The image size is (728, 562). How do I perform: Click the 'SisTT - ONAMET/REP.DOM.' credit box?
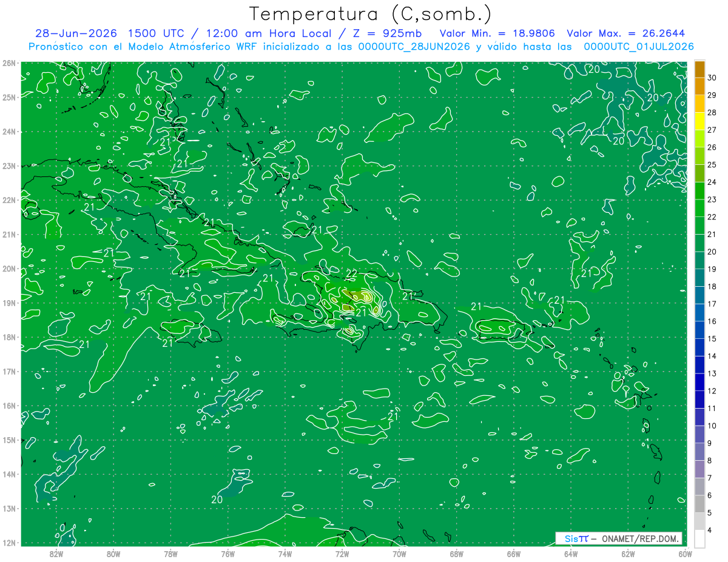[619, 538]
